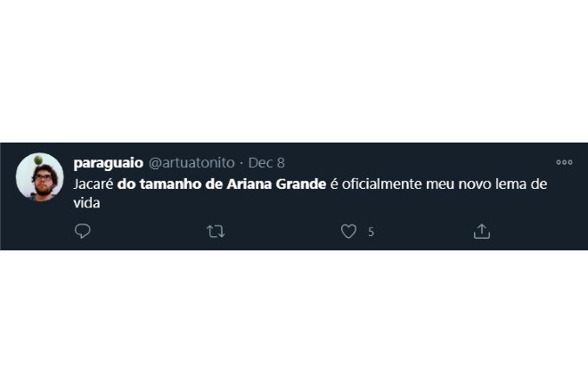
Task: Click the reply speech bubble icon
Action: coord(83,232)
